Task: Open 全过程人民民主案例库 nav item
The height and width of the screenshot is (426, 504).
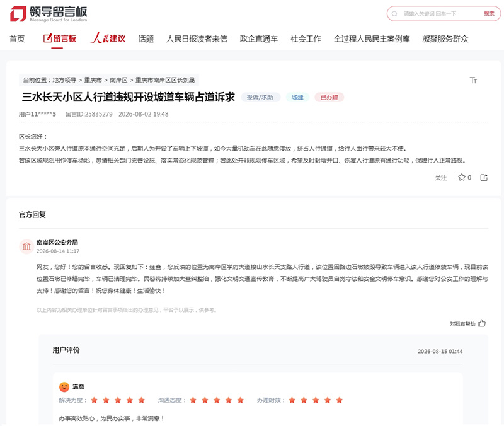Action: 372,39
